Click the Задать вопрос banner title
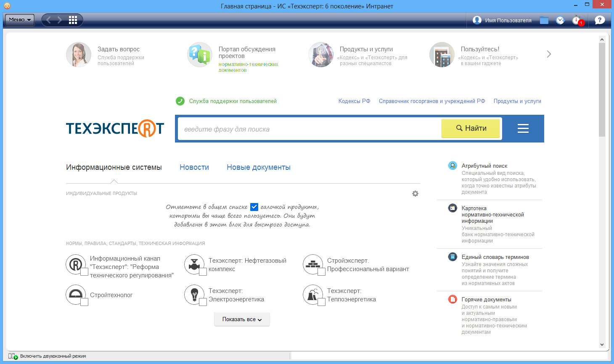 point(119,49)
